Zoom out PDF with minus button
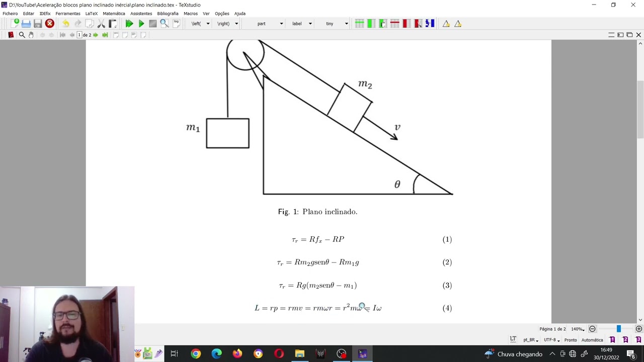The image size is (644, 362). click(592, 329)
